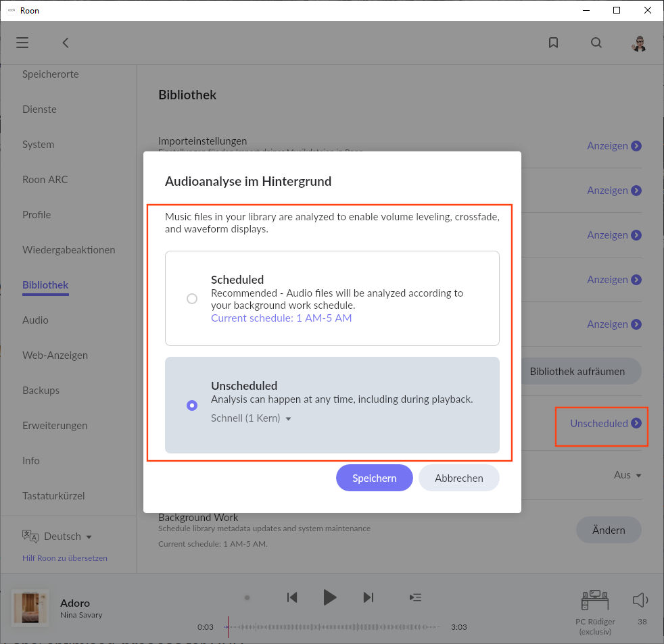Click the volume speaker icon
Screen dimensions: 664x644
639,600
